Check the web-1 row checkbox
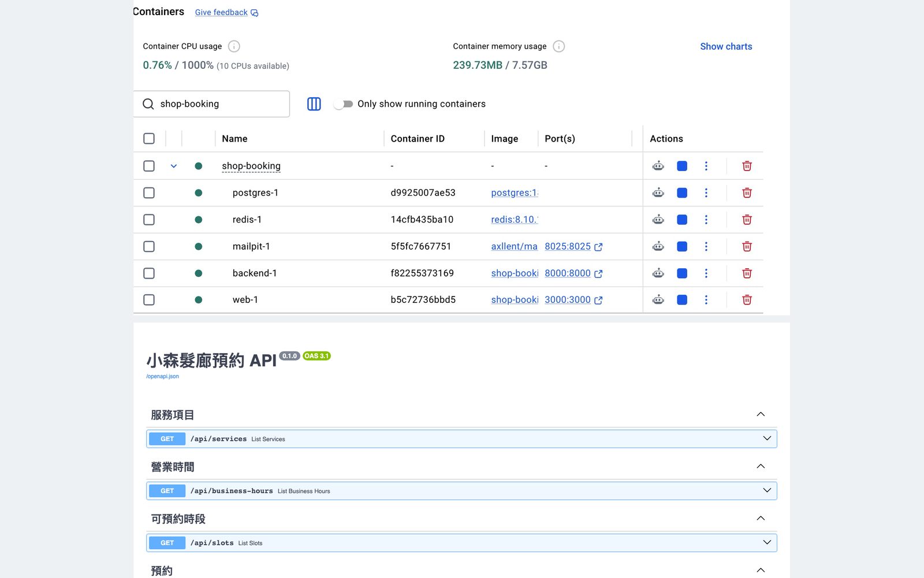Viewport: 924px width, 578px height. [x=149, y=300]
